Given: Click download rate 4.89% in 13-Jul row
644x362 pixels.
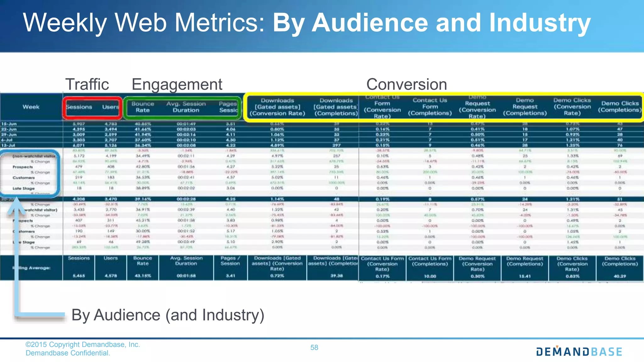Looking at the screenshot, I should click(x=277, y=145).
